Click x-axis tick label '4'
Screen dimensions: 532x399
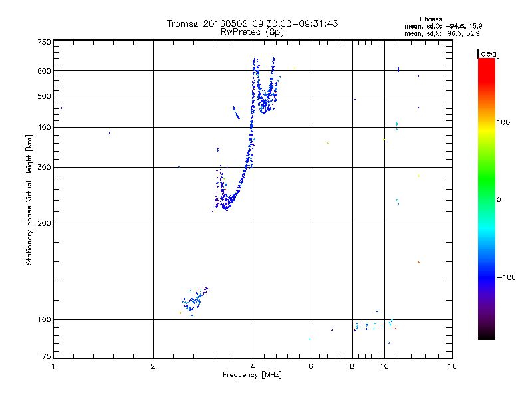click(x=253, y=366)
